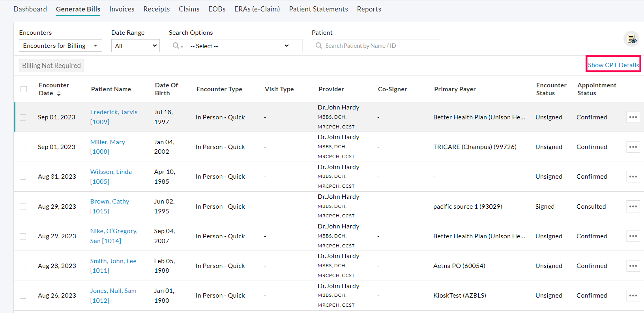Click the Show CPT Details link
The image size is (644, 313).
pos(613,65)
